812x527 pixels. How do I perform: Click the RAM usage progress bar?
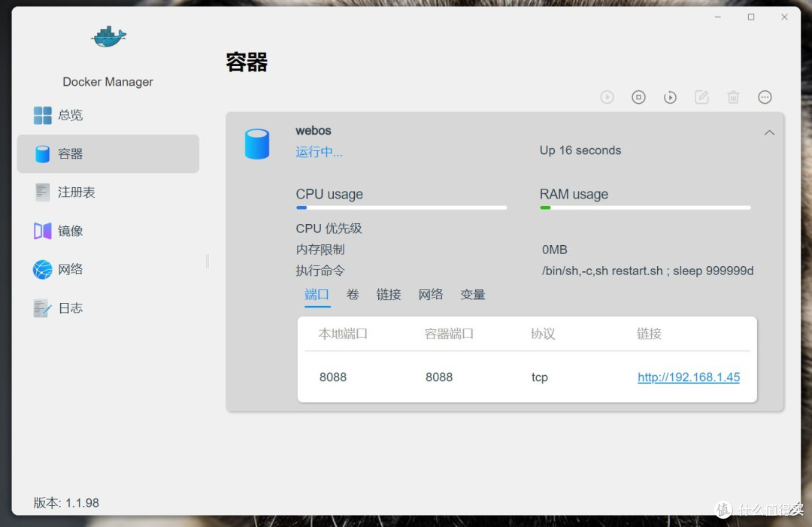644,207
